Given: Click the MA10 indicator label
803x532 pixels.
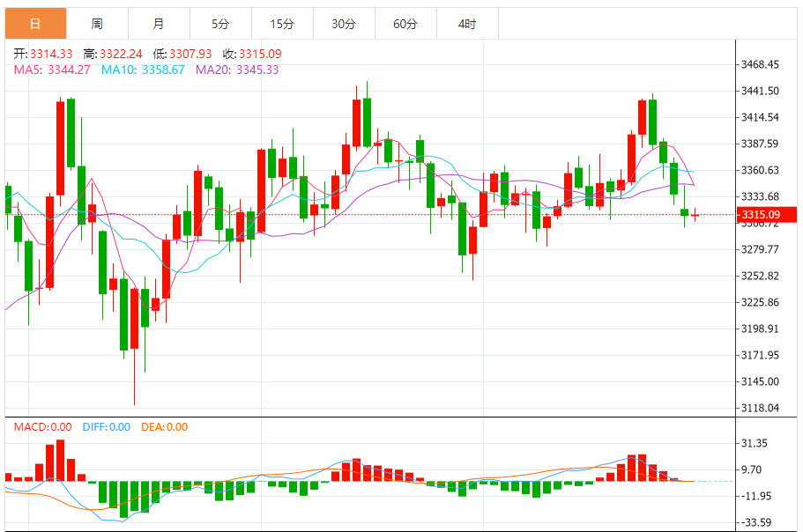Looking at the screenshot, I should pos(143,70).
